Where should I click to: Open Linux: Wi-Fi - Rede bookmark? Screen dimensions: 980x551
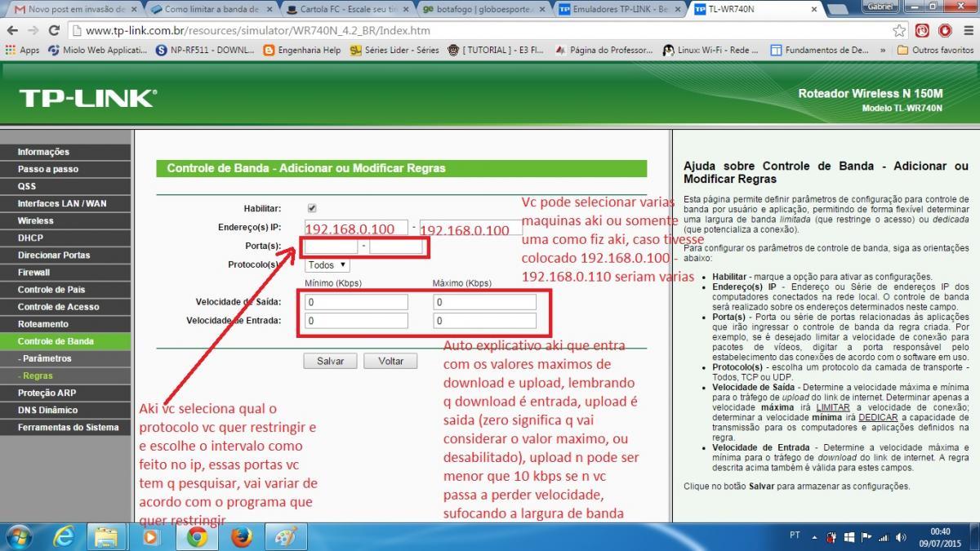click(x=710, y=50)
